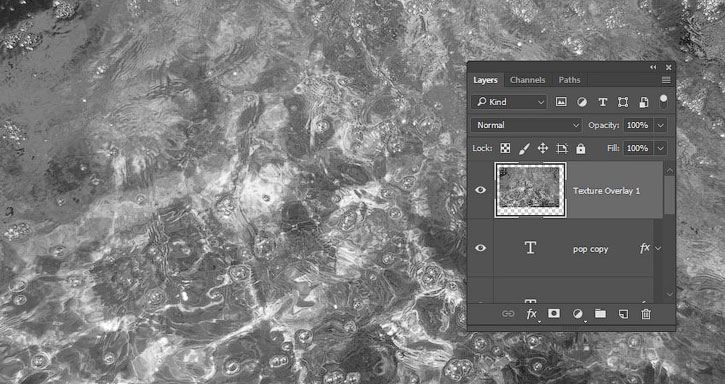The width and height of the screenshot is (725, 384).
Task: Hide the pop copy layer
Action: (x=481, y=248)
